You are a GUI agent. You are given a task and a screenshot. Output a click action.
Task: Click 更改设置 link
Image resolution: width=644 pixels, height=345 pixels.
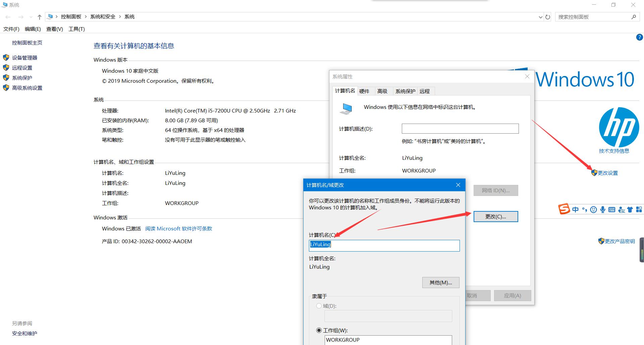point(608,173)
